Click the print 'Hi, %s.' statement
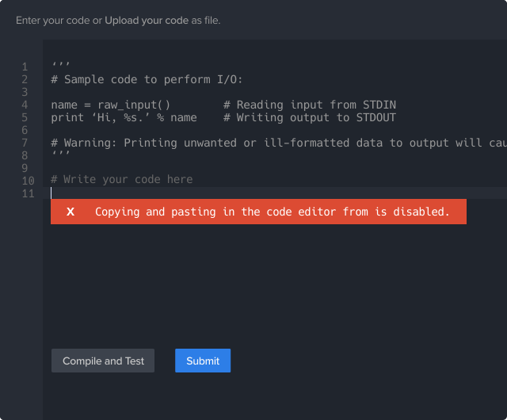The image size is (507, 420). [124, 117]
